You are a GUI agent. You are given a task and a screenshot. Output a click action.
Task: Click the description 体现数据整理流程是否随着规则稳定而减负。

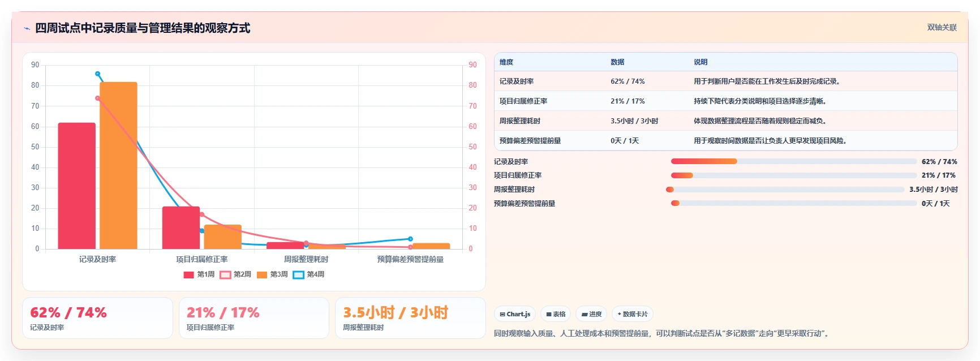coord(762,121)
